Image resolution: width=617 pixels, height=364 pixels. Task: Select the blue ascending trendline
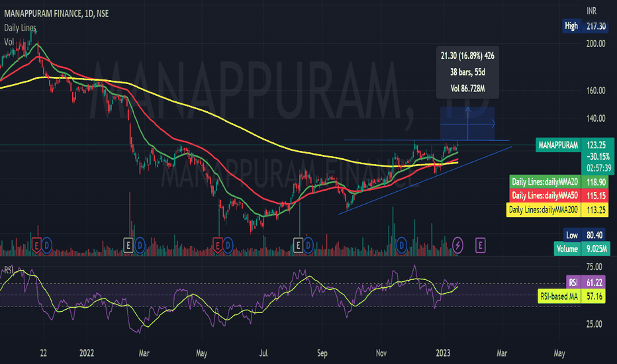click(x=425, y=181)
